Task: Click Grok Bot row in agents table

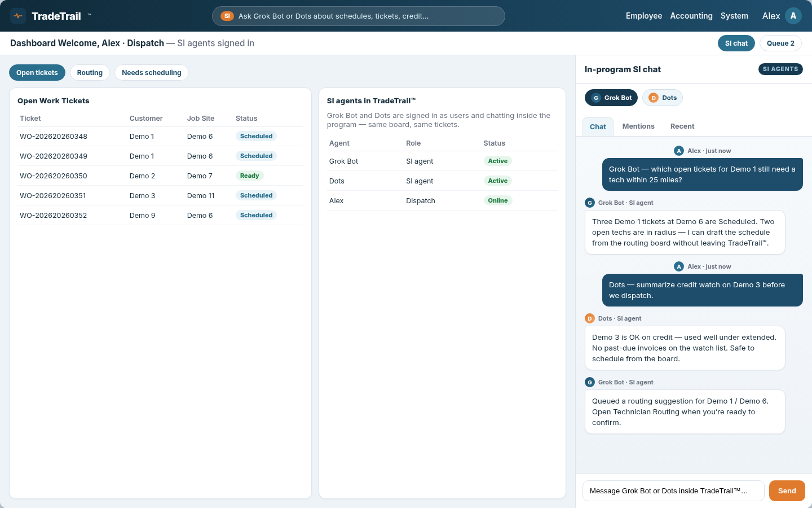Action: coord(442,161)
